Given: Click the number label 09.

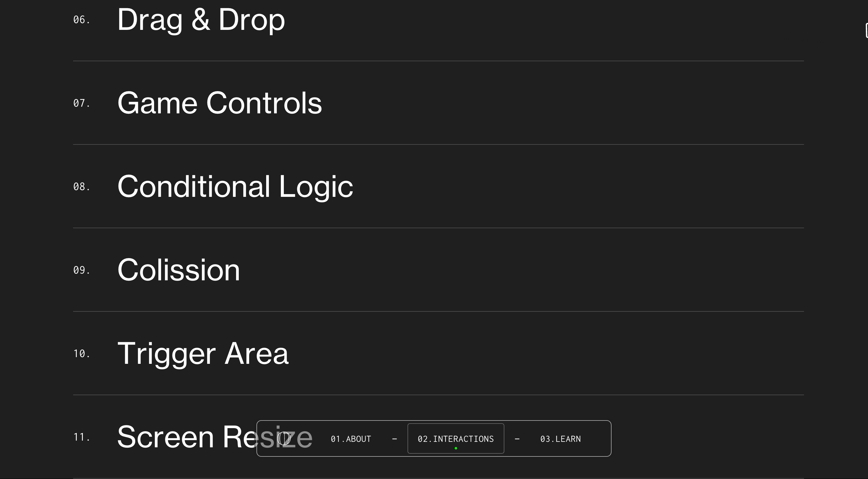Looking at the screenshot, I should pyautogui.click(x=82, y=270).
